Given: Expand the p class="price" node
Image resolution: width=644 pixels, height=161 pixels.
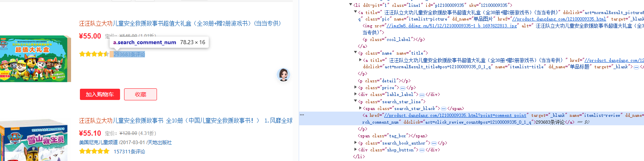Looking at the screenshot, I should point(355,88).
